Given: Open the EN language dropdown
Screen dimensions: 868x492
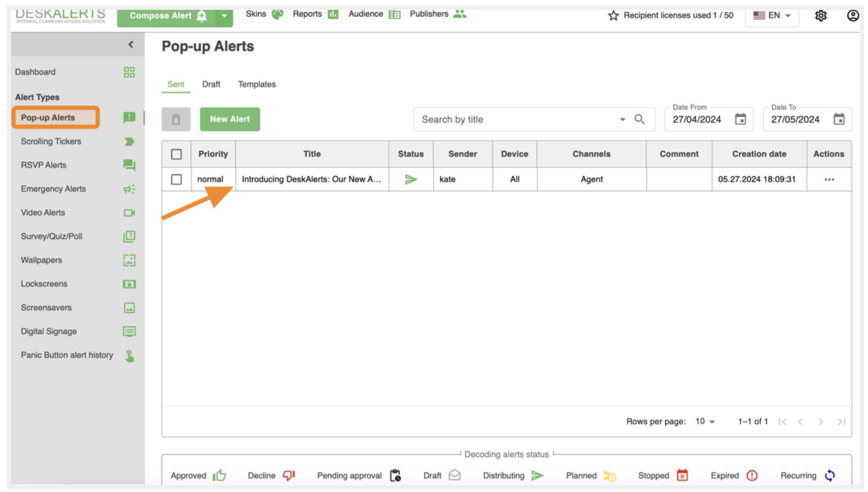Looking at the screenshot, I should tap(772, 16).
